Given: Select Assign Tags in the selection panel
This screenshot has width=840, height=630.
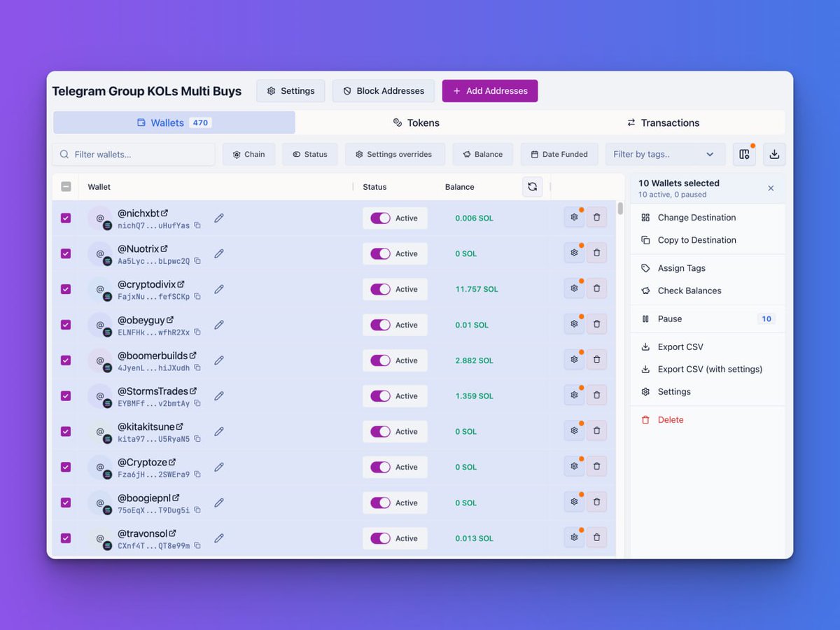Looking at the screenshot, I should pos(708,268).
